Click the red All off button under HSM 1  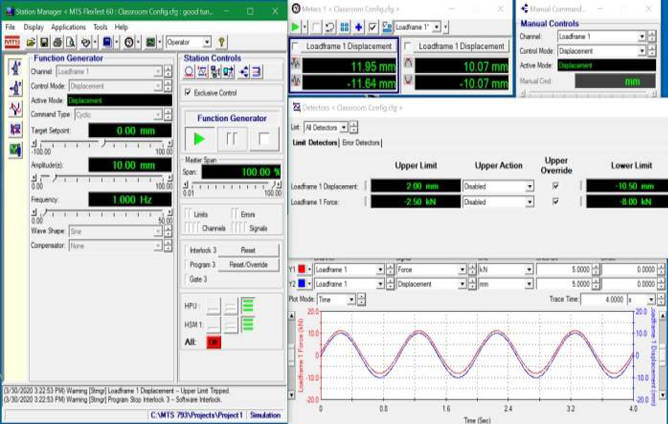(213, 342)
